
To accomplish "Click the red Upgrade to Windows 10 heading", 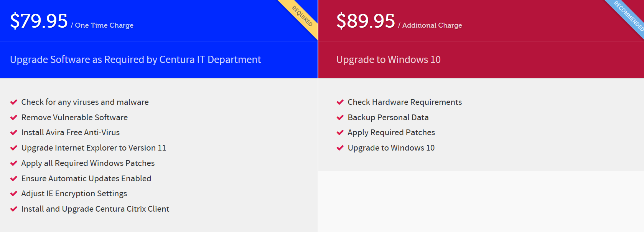I will point(389,60).
